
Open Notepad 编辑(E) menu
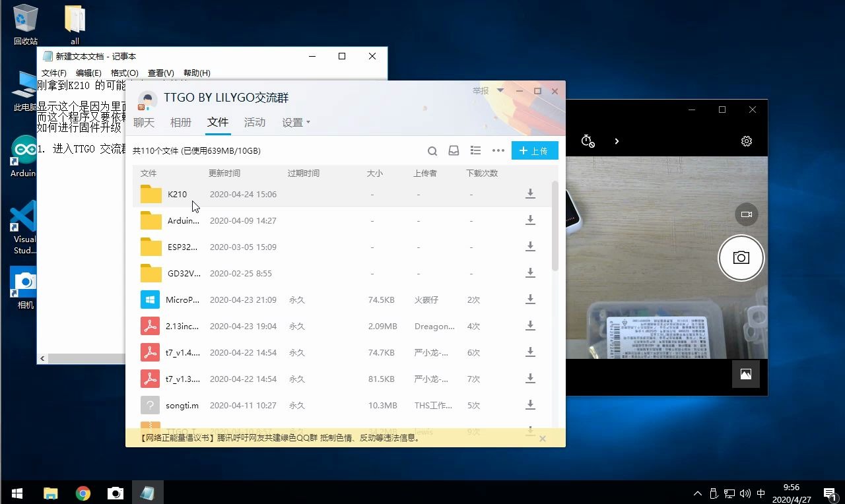pyautogui.click(x=88, y=73)
